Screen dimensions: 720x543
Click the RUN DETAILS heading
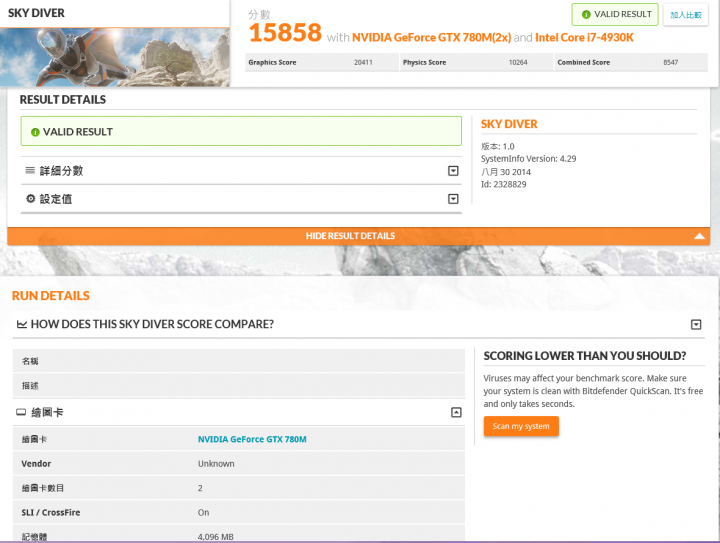pos(51,296)
